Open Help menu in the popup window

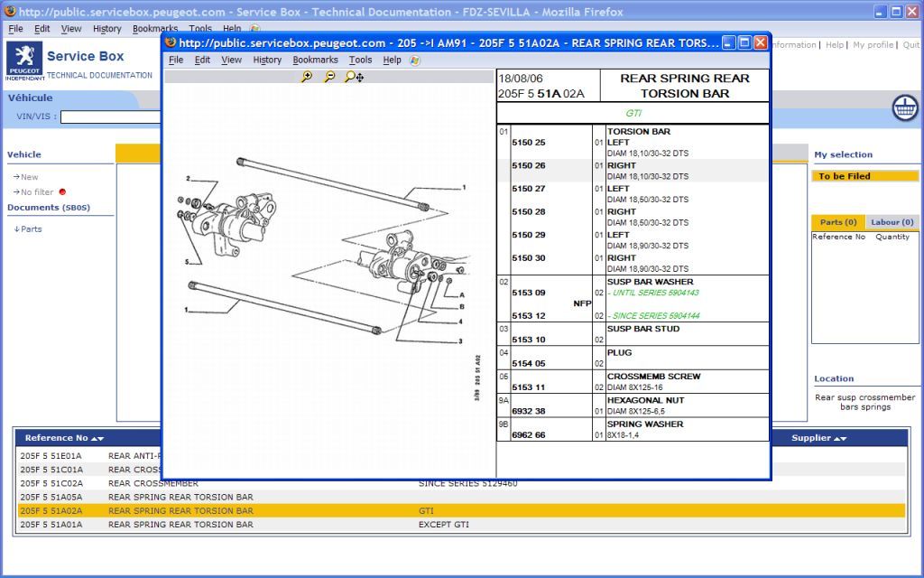tap(392, 60)
